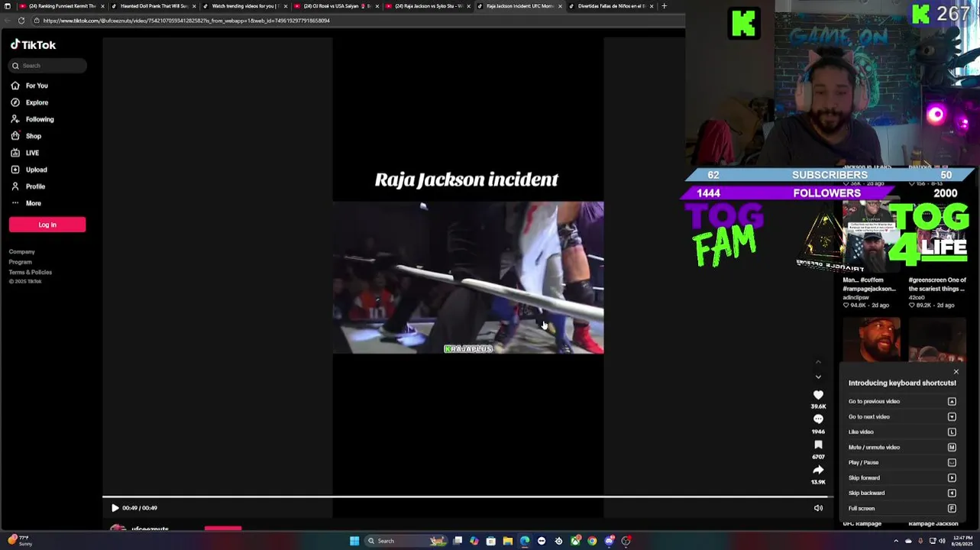Click the 'Mute / unmute video' M key icon

(952, 447)
